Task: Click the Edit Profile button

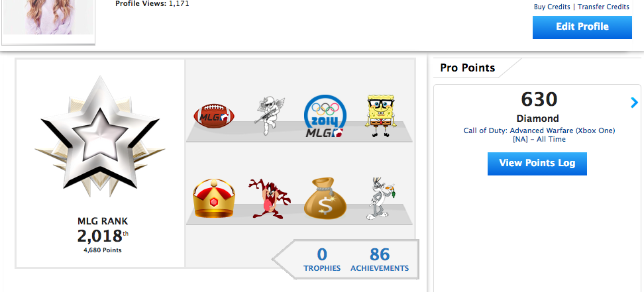Action: pos(582,27)
